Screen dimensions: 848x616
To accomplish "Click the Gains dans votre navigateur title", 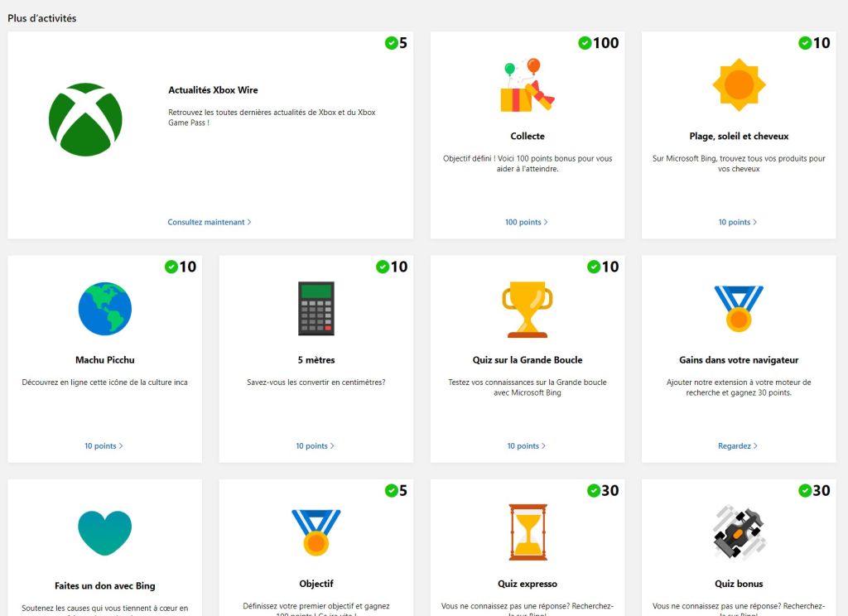I will coord(739,360).
